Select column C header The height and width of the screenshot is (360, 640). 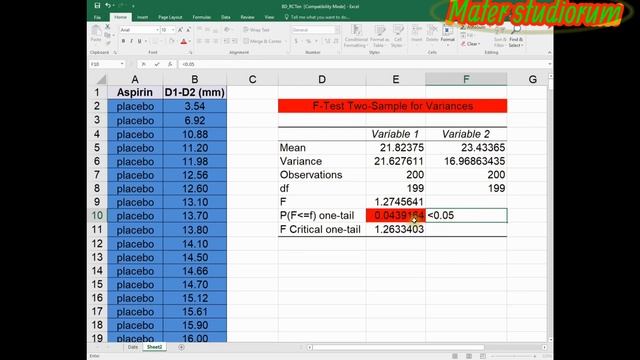coord(253,79)
